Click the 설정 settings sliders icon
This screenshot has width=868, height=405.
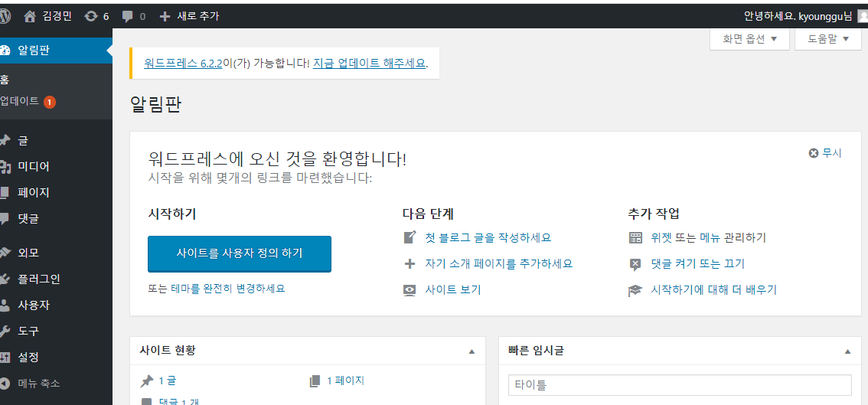5,358
